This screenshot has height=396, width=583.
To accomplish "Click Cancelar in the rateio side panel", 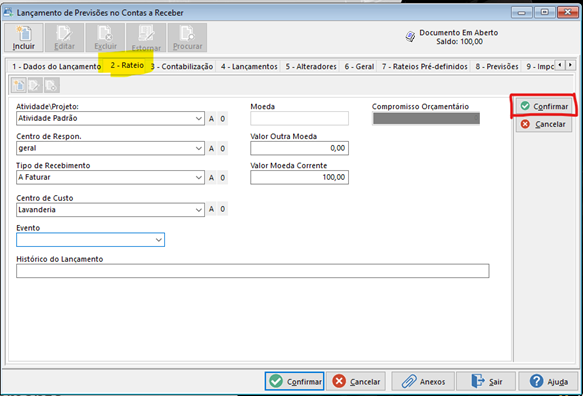I will pos(544,124).
